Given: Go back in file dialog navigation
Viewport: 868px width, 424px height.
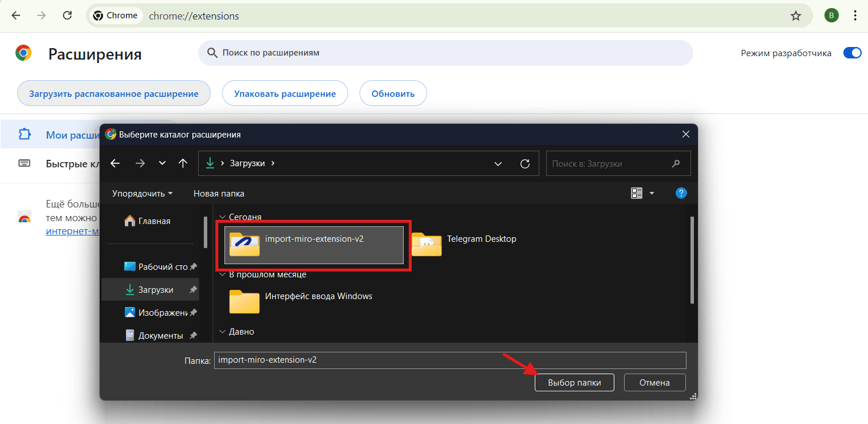Looking at the screenshot, I should point(115,163).
